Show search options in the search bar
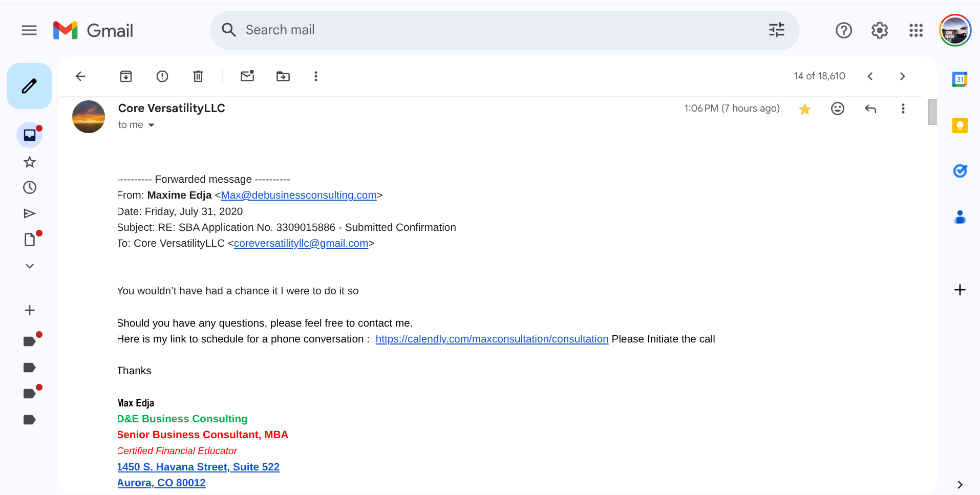Image resolution: width=980 pixels, height=495 pixels. click(x=776, y=30)
